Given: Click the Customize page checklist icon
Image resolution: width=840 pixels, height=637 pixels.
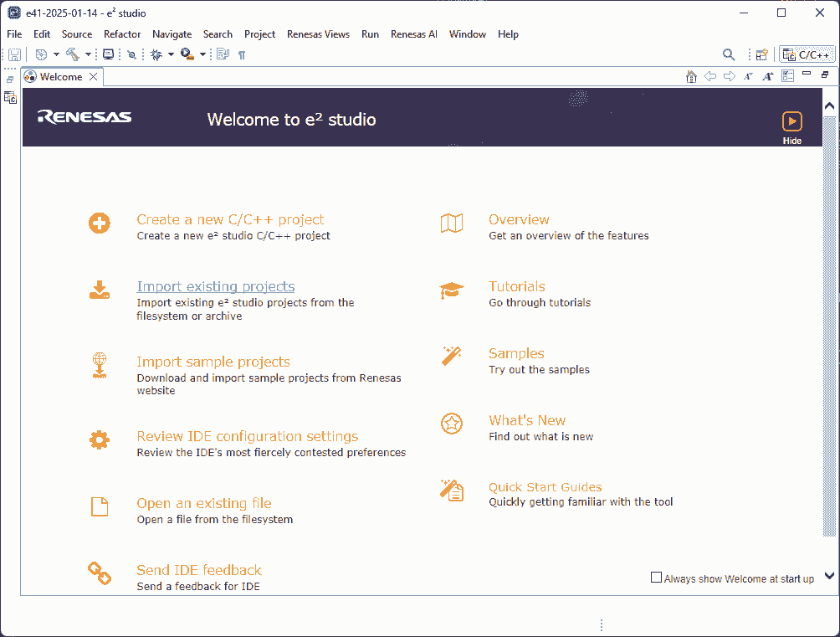Looking at the screenshot, I should click(787, 77).
